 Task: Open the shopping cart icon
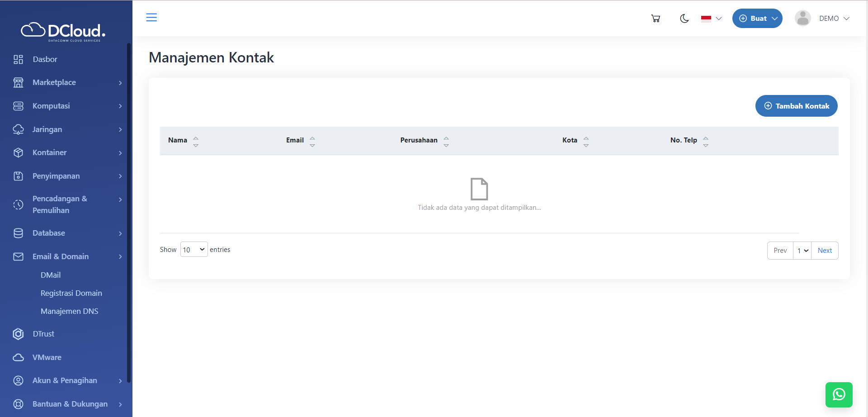click(656, 19)
